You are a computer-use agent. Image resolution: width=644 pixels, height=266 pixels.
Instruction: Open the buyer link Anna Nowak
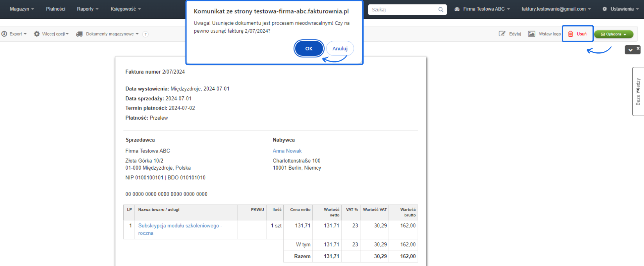[x=287, y=151]
